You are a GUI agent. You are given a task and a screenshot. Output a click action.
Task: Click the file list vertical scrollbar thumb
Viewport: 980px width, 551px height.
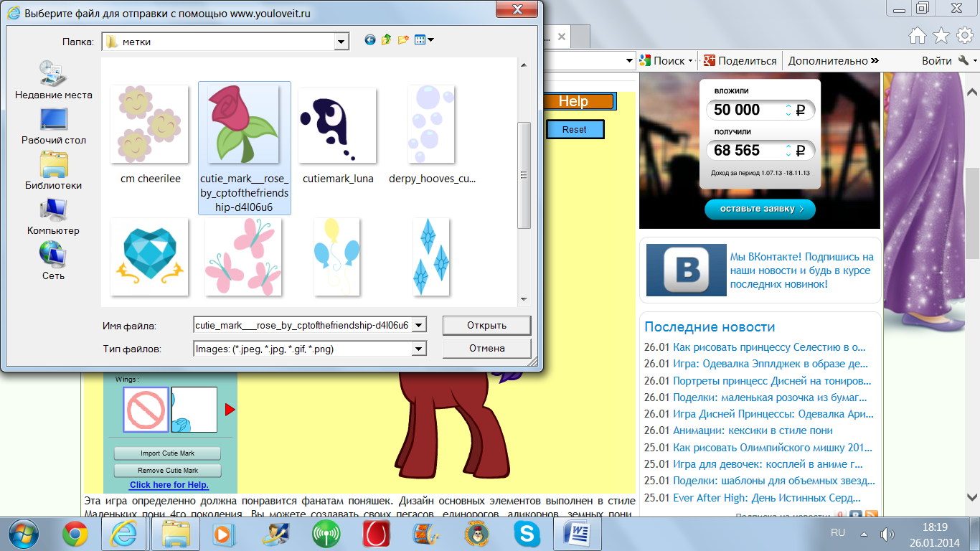524,174
